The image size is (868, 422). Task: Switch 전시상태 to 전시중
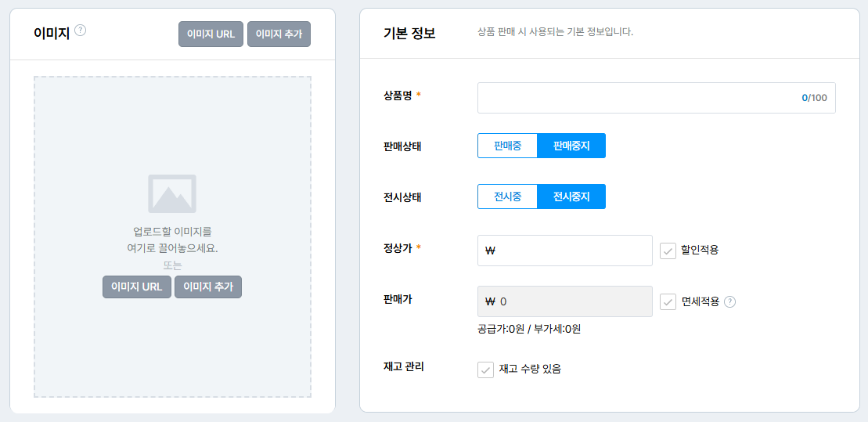coord(507,197)
